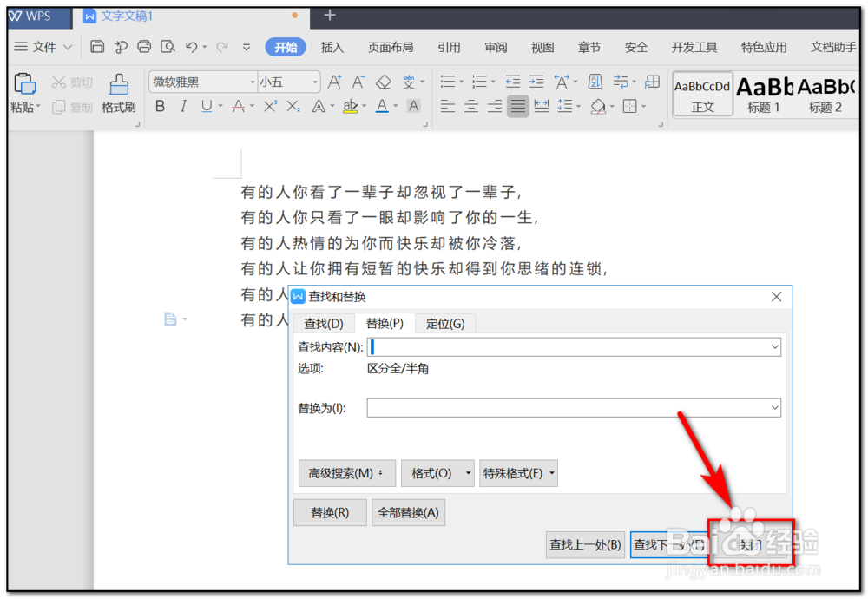The image size is (868, 599).
Task: Select 标题 1 style
Action: [764, 94]
